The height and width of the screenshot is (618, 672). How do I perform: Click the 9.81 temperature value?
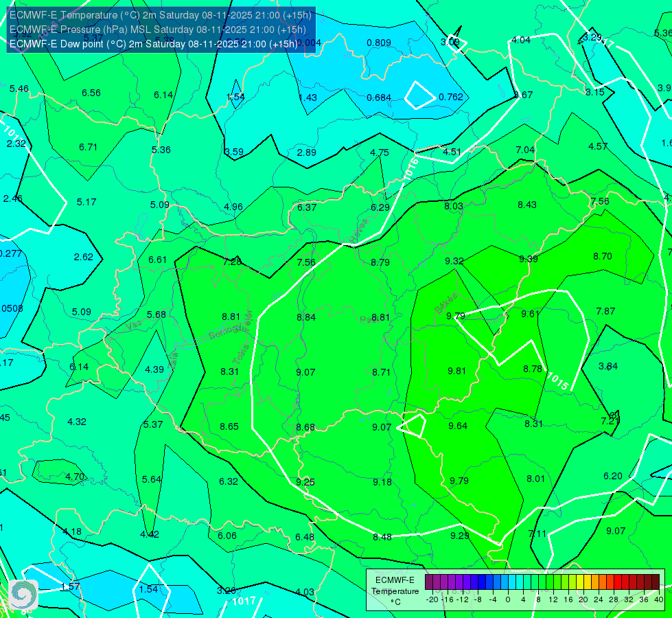tap(456, 371)
